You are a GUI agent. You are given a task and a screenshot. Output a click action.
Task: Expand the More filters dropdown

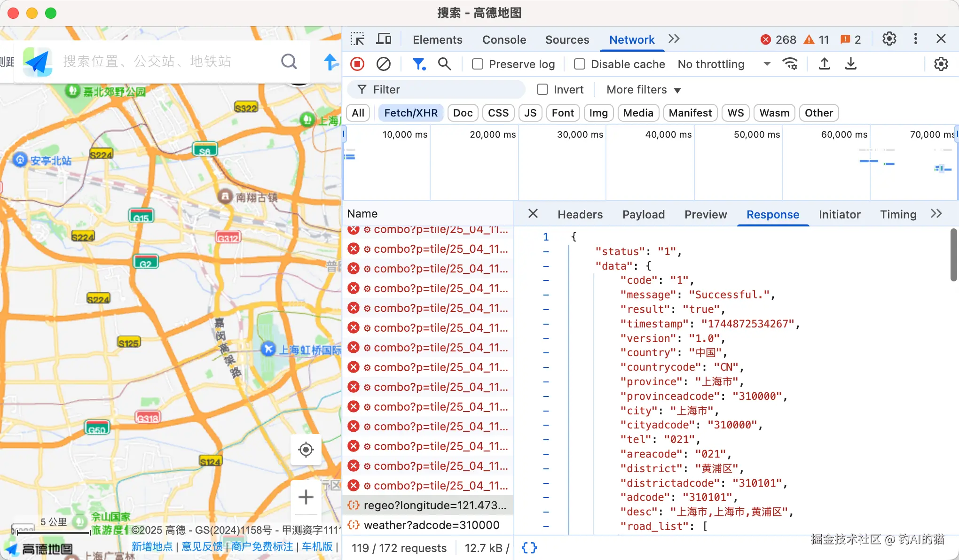[x=643, y=89]
